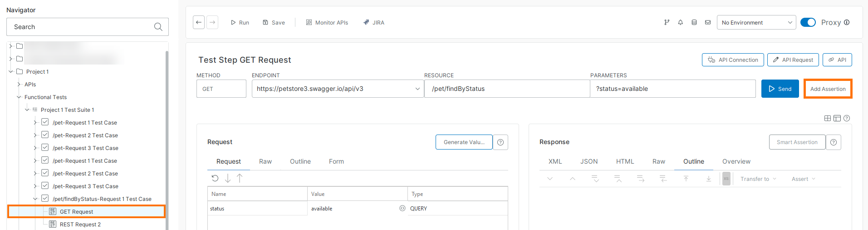Open Monitor APIs from the toolbar

point(327,22)
